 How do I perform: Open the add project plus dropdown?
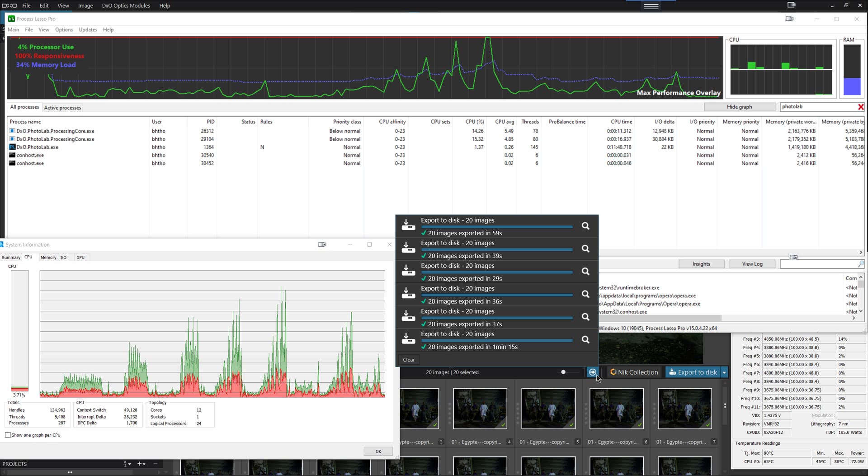coord(141,464)
